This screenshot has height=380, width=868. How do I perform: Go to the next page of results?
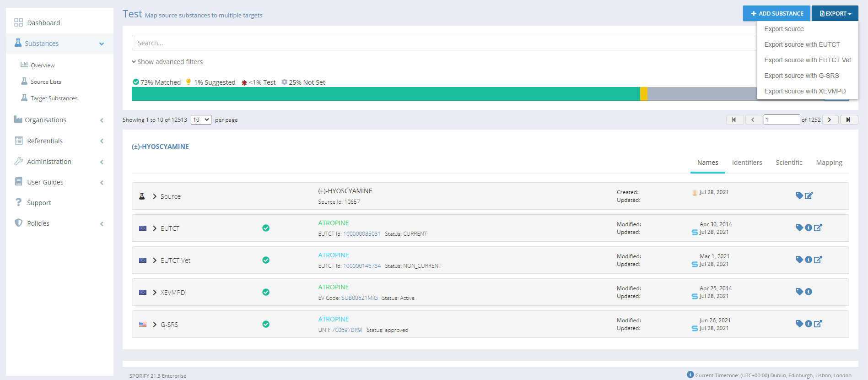(x=830, y=120)
